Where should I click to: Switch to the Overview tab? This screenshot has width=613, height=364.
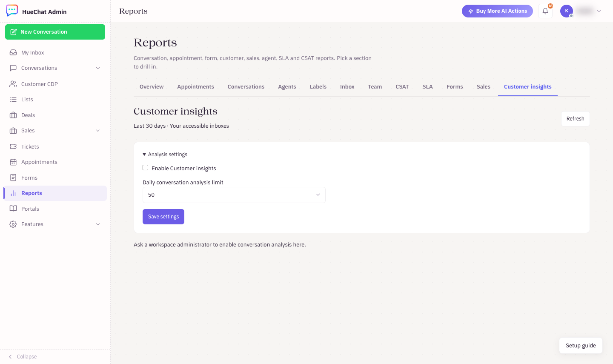coord(152,86)
